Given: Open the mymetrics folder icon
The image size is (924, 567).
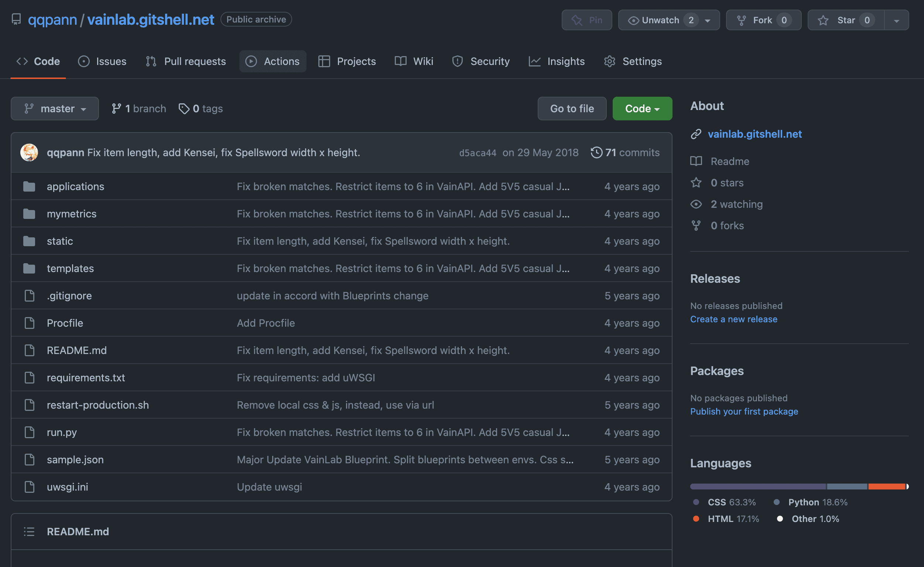Looking at the screenshot, I should (x=29, y=214).
